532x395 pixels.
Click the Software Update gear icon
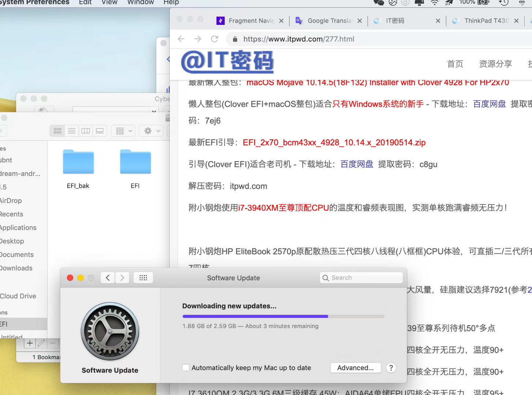[110, 331]
